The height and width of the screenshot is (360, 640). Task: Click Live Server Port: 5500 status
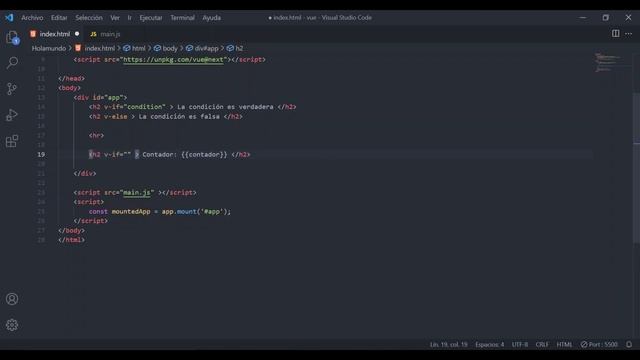pos(599,344)
